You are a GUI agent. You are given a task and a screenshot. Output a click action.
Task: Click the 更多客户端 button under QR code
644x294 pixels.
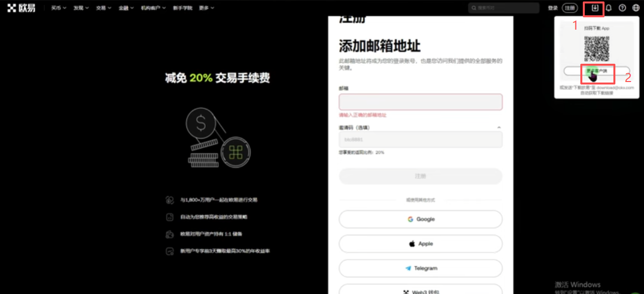coord(597,71)
